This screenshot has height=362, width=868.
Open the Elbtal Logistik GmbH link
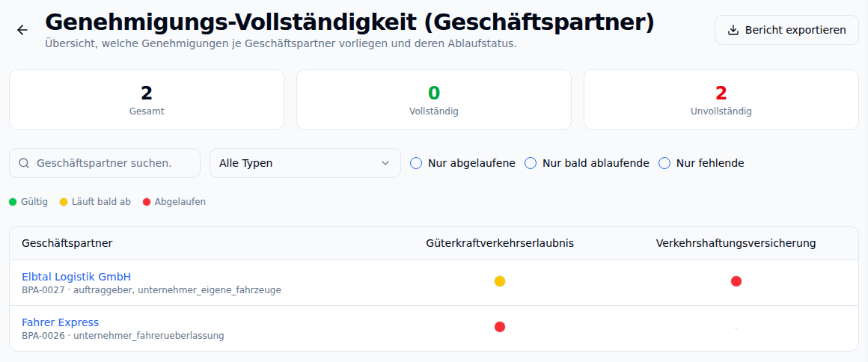(76, 277)
